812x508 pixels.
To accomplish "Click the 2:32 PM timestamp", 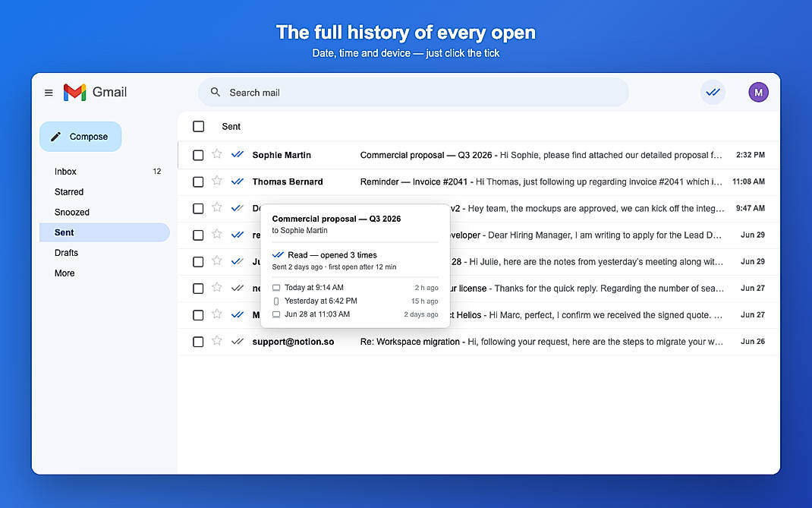I will pos(751,155).
